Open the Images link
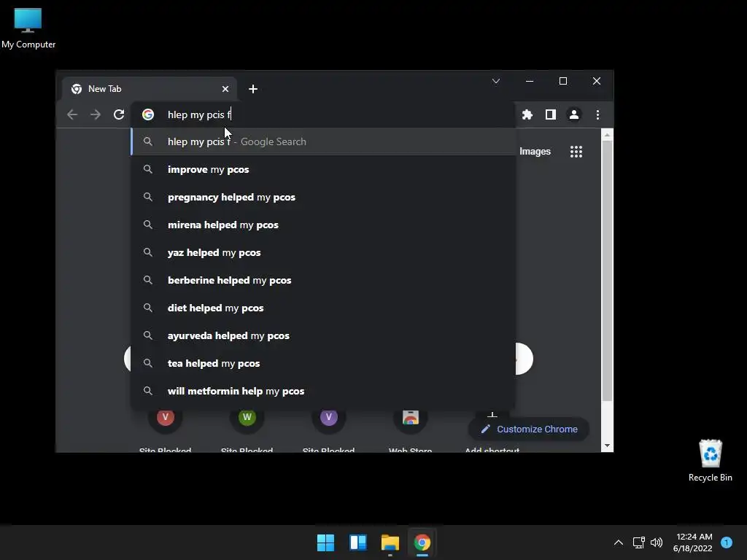This screenshot has width=747, height=560. 535,152
